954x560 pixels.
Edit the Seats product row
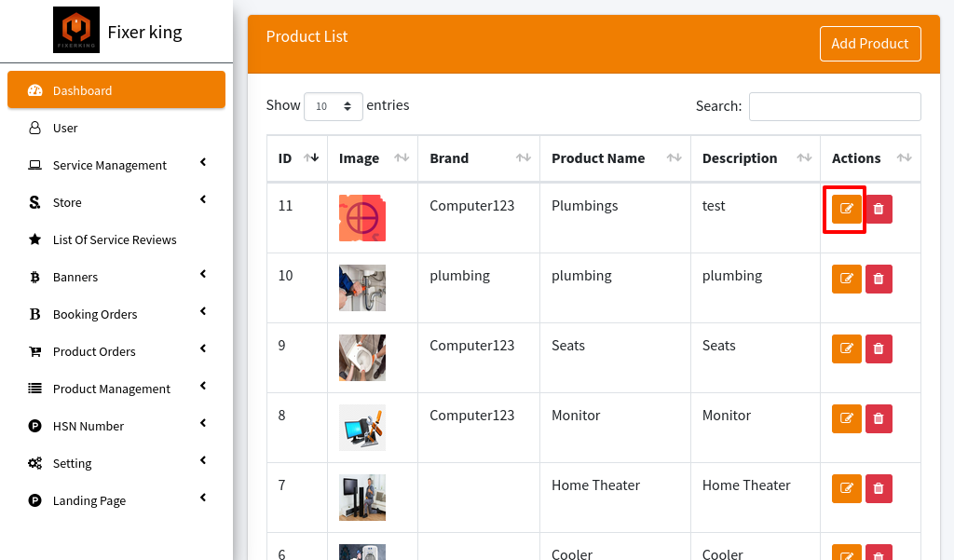click(x=846, y=348)
